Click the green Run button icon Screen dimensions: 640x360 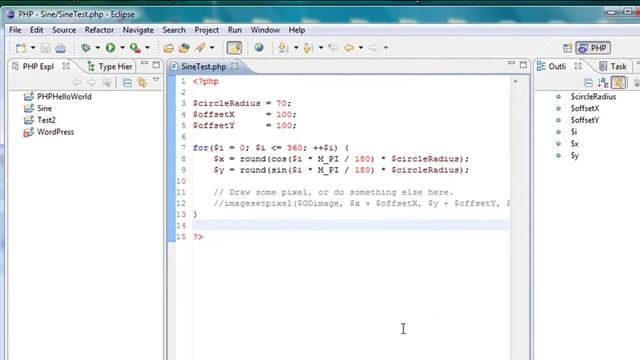coord(110,48)
